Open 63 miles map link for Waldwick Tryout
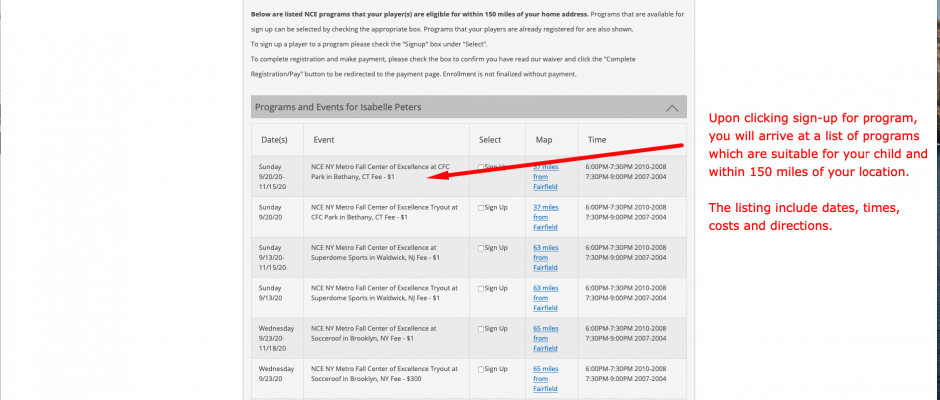The width and height of the screenshot is (940, 400). (546, 298)
